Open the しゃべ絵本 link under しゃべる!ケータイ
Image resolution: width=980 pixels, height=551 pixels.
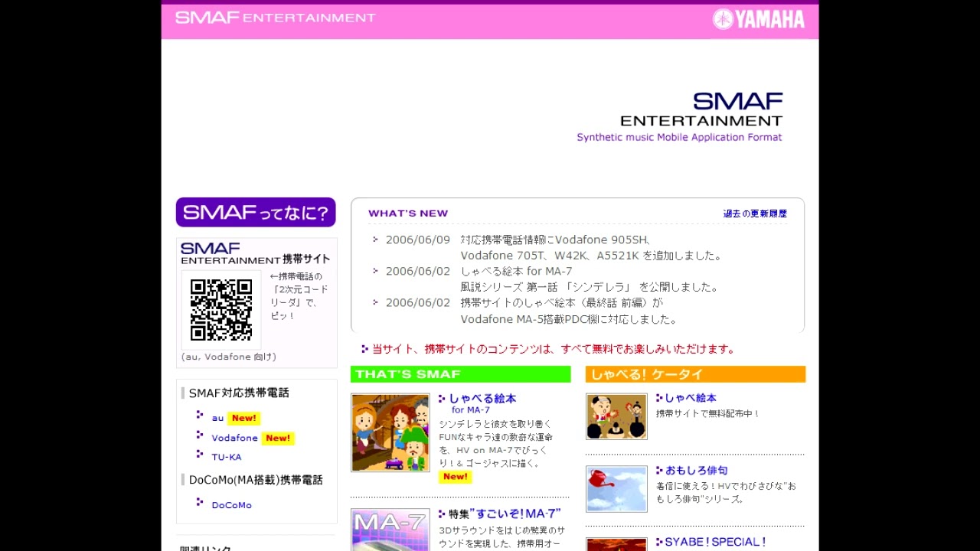click(x=691, y=398)
